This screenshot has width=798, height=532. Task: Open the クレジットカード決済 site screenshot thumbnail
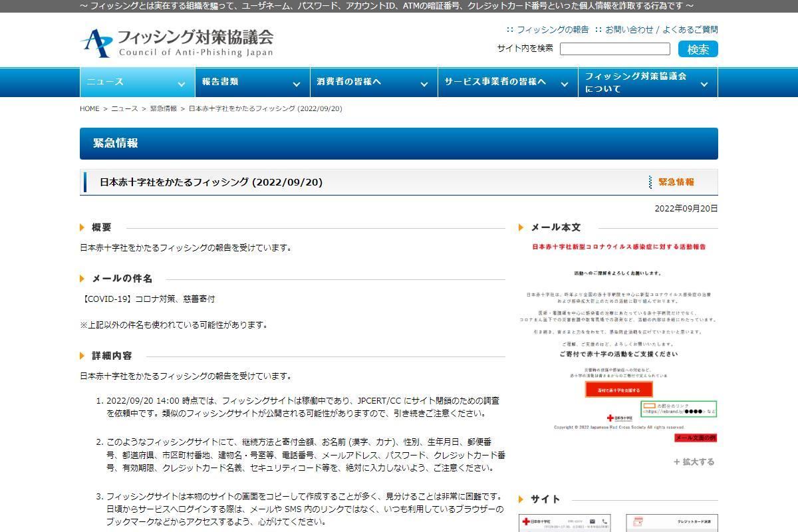click(x=672, y=523)
